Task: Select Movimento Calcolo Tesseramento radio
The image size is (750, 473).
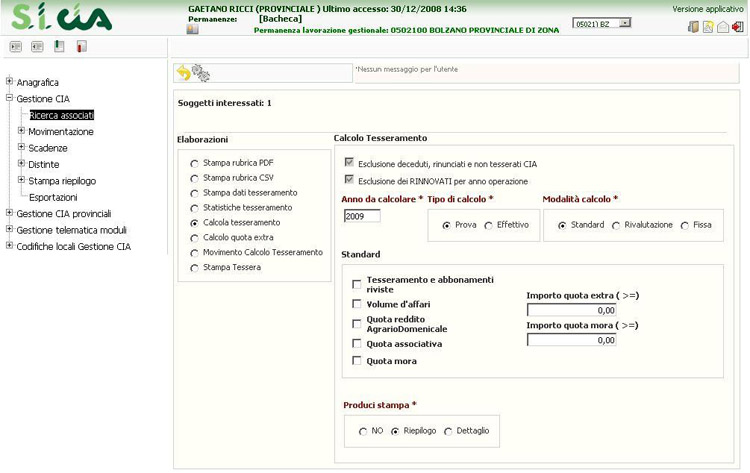Action: 194,253
